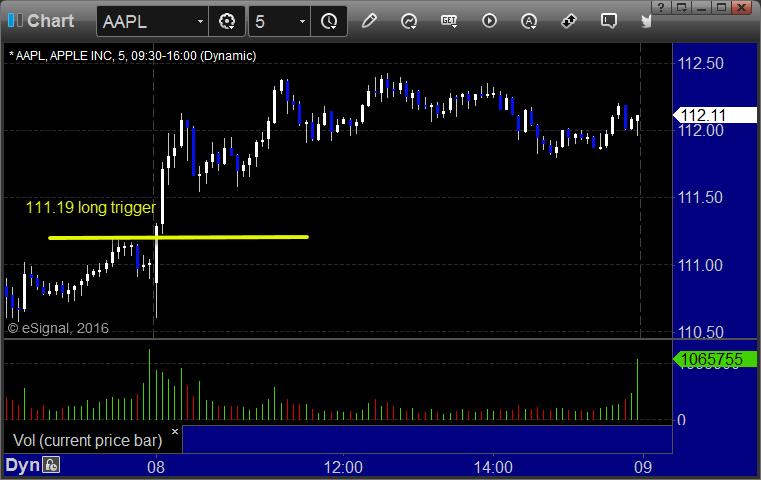This screenshot has height=480, width=761.
Task: Click the 110.50 price axis label
Action: click(700, 332)
